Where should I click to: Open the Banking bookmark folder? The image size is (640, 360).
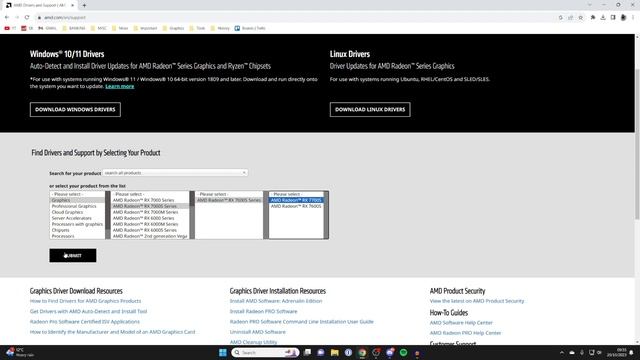click(x=74, y=28)
